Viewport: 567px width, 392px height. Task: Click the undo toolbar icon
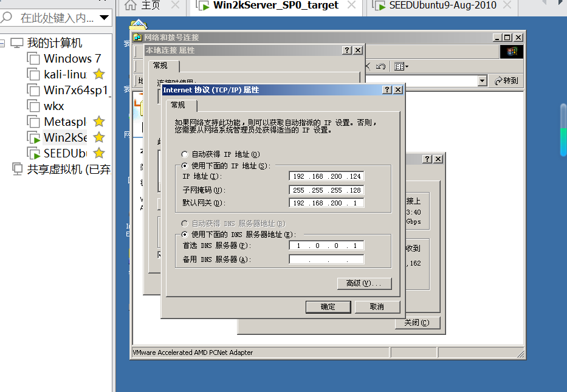coord(380,66)
